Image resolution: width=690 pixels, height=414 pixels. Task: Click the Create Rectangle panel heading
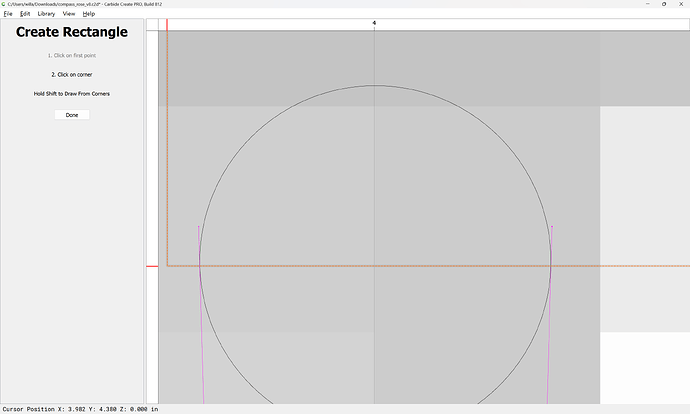(72, 33)
